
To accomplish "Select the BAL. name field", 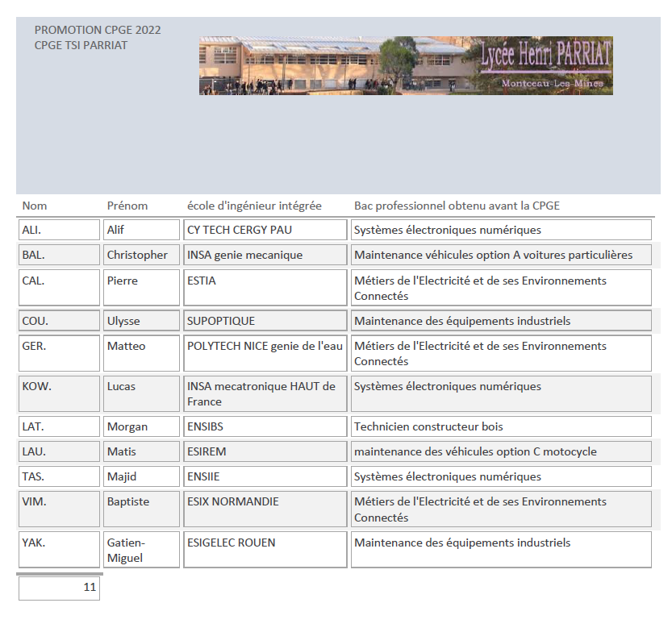I will (59, 255).
